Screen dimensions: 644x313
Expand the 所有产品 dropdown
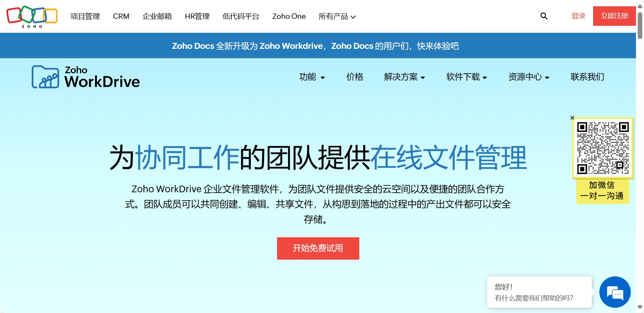337,16
